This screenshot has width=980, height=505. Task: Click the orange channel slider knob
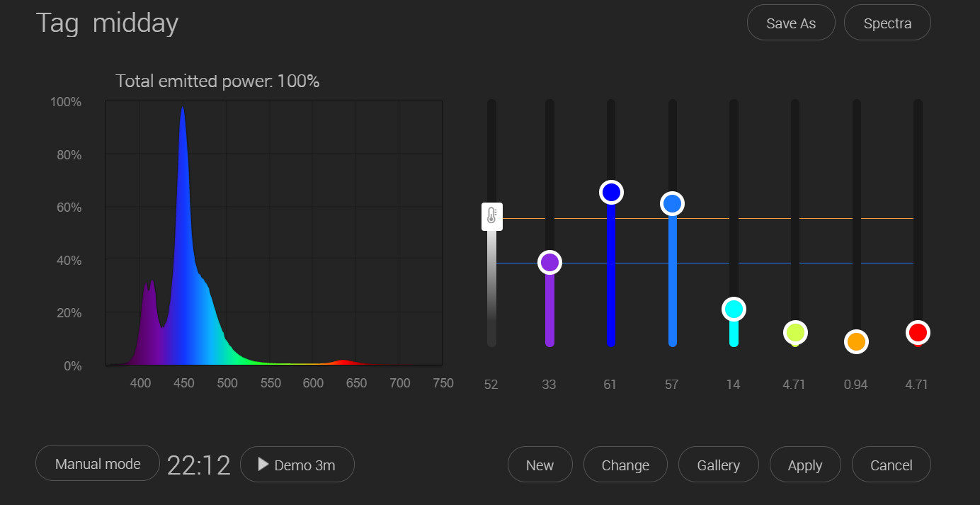(x=856, y=342)
